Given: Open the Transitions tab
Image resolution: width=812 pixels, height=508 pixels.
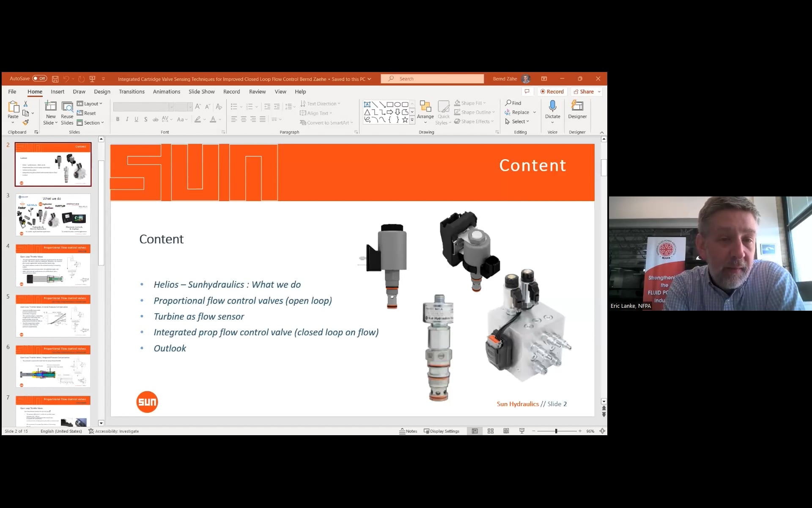Looking at the screenshot, I should [x=132, y=91].
